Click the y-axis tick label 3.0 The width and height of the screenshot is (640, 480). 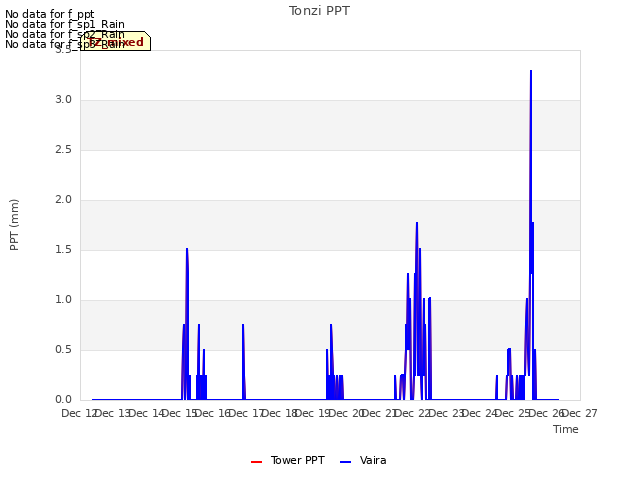[x=63, y=100]
